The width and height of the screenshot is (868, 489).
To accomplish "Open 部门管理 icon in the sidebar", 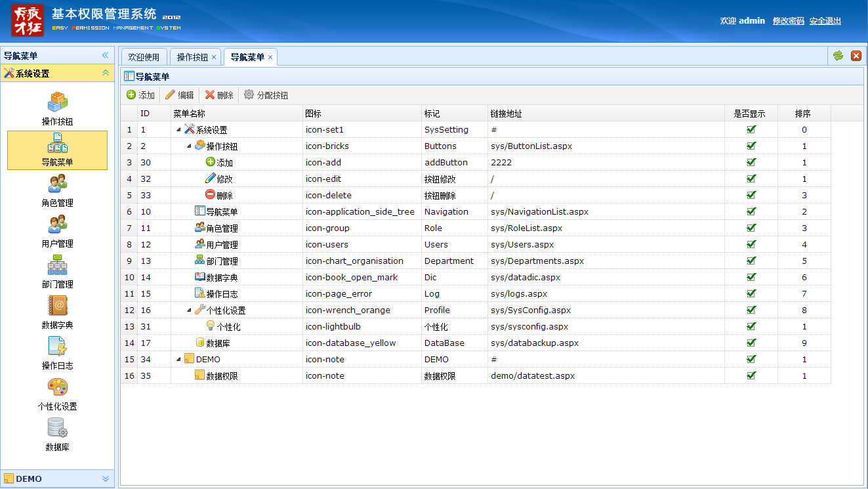I will [x=57, y=265].
